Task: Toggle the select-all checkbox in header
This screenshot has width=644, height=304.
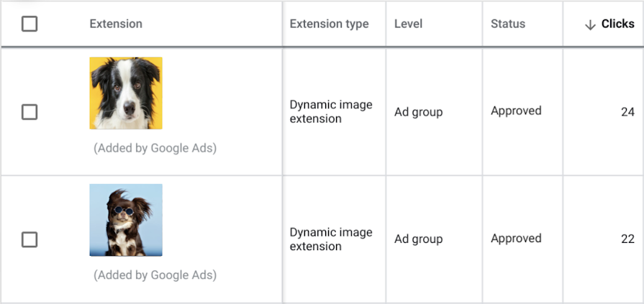Action: tap(30, 24)
